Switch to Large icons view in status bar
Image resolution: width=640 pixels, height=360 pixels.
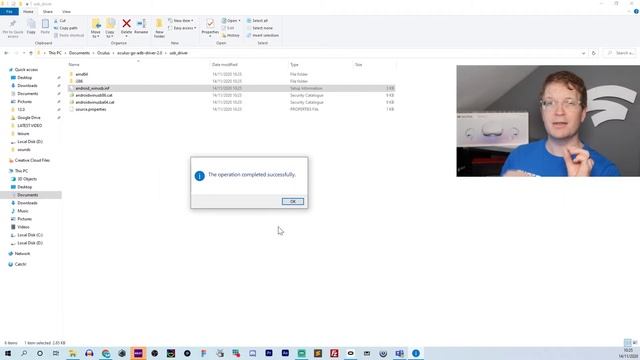635,342
